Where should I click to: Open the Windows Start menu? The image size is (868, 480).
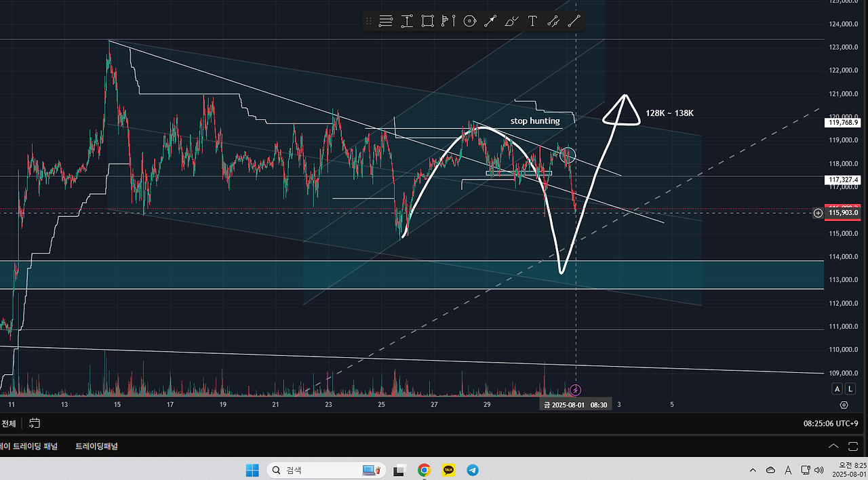click(x=252, y=470)
